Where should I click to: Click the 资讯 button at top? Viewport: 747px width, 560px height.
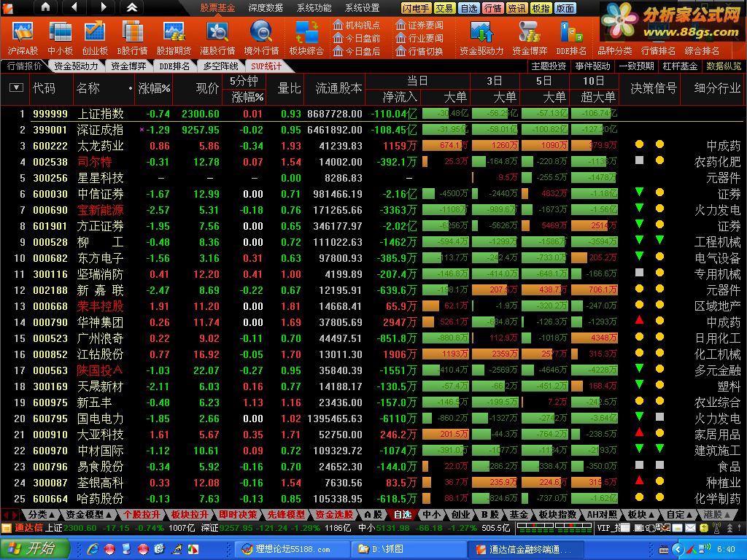516,8
